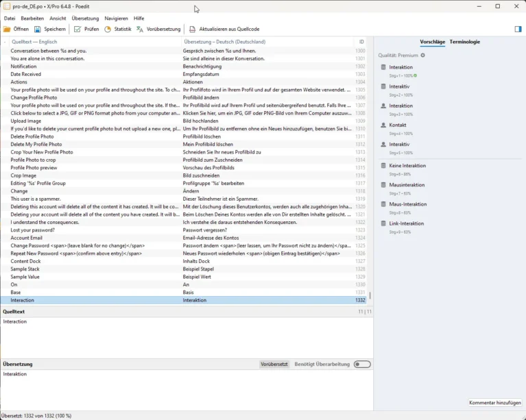The width and height of the screenshot is (526, 420).
Task: Click status bar text Übersetzt: 1332 von 1332
Action: click(36, 416)
